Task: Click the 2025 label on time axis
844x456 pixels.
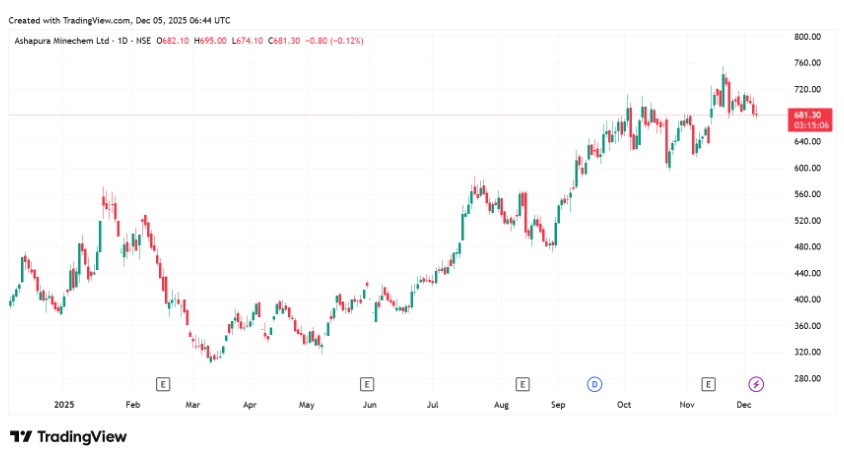Action: tap(64, 405)
